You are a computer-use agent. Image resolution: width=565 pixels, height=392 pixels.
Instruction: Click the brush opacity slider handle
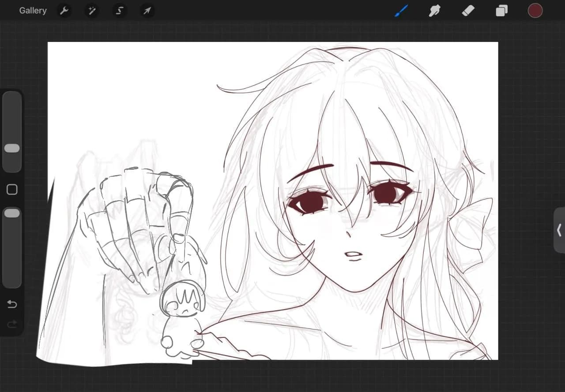coord(12,213)
